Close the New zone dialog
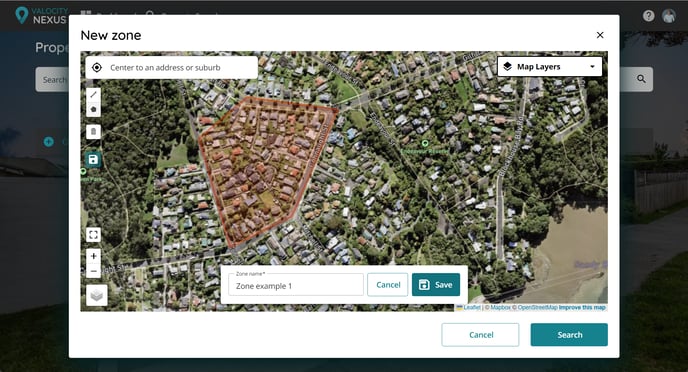 [600, 35]
